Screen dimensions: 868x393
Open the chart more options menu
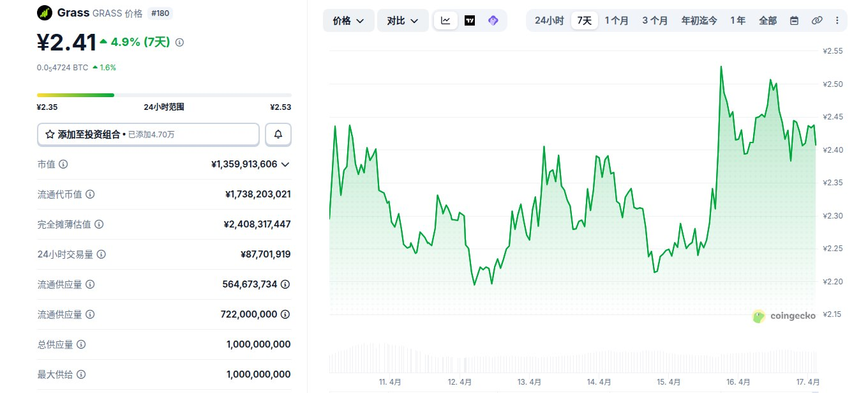[x=837, y=20]
